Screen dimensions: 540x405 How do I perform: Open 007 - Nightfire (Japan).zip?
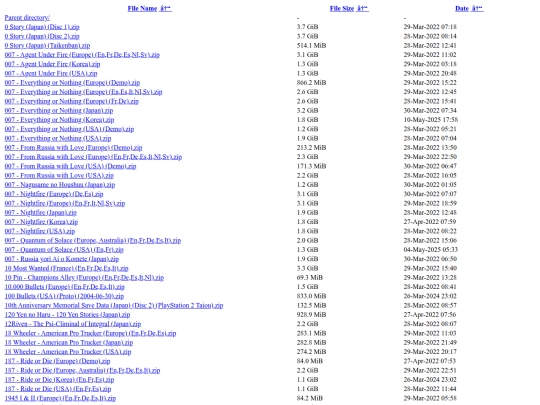[x=41, y=213]
